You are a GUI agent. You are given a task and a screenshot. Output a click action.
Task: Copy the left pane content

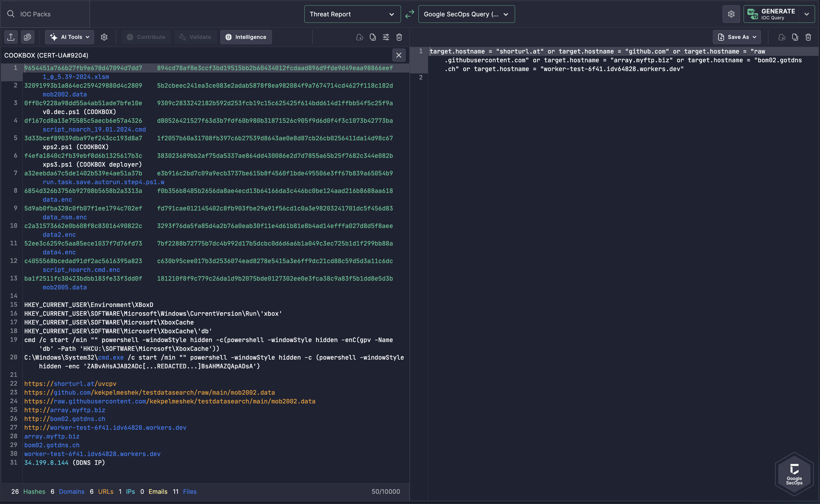[373, 37]
